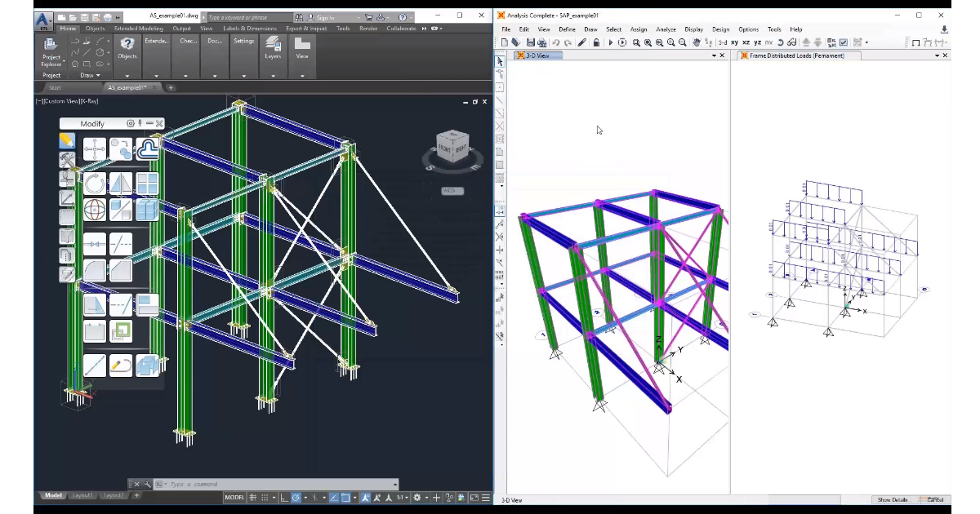
Task: Open the Analyze menu in SAP2000
Action: pyautogui.click(x=666, y=29)
